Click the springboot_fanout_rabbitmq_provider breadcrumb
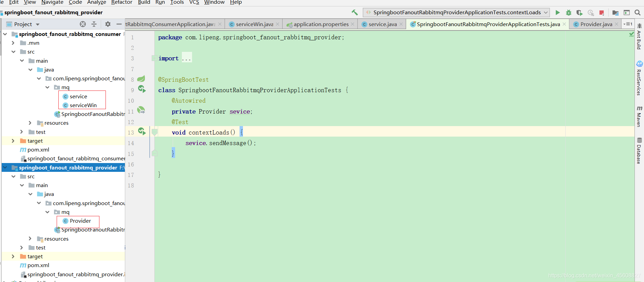 tap(53, 13)
